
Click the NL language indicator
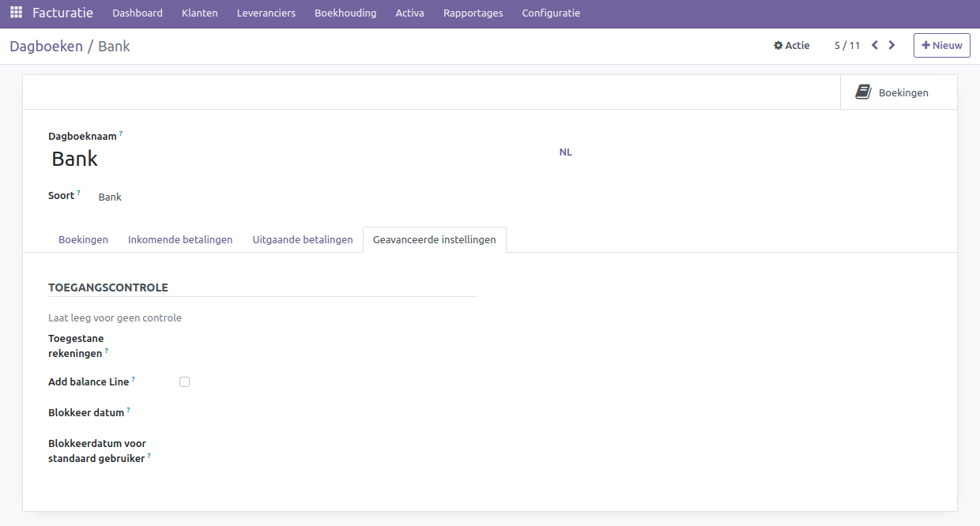point(565,152)
